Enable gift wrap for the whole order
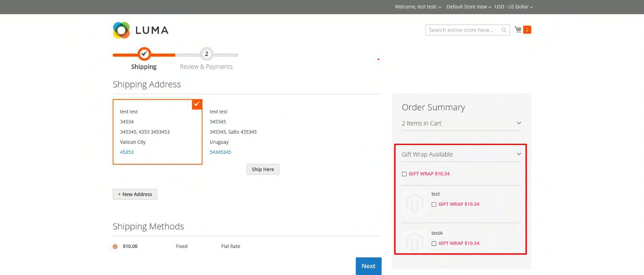644x275 pixels. 404,174
